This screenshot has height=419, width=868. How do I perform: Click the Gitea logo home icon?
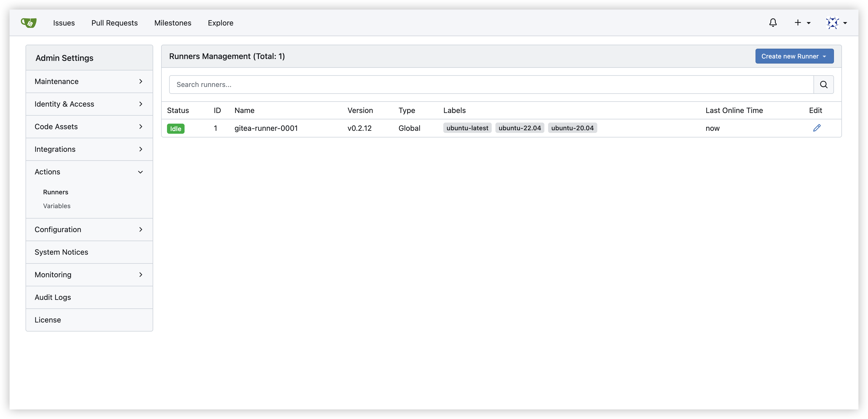(x=29, y=23)
